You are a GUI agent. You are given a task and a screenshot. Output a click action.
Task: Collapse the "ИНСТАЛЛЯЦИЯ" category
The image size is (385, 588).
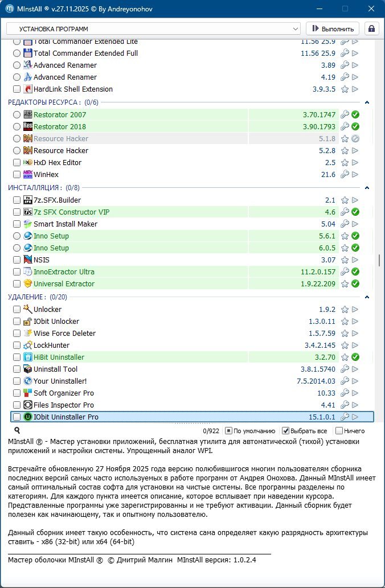tap(367, 187)
